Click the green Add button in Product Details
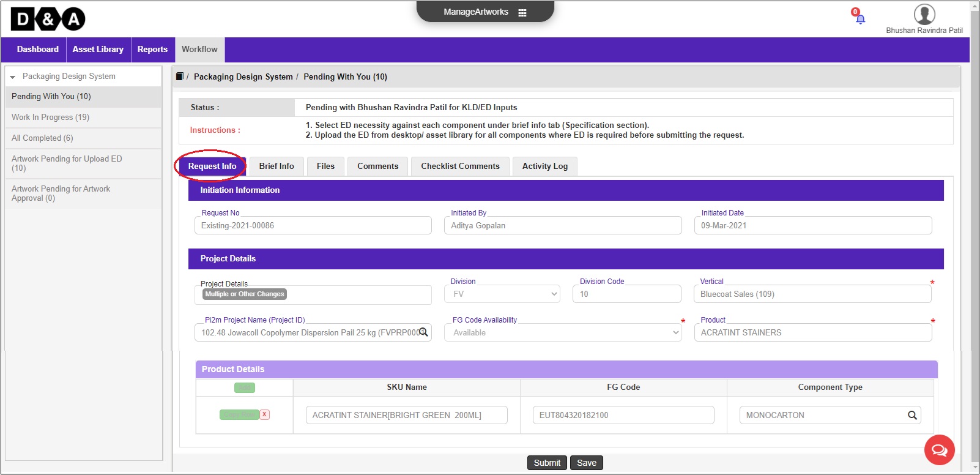 click(x=244, y=387)
